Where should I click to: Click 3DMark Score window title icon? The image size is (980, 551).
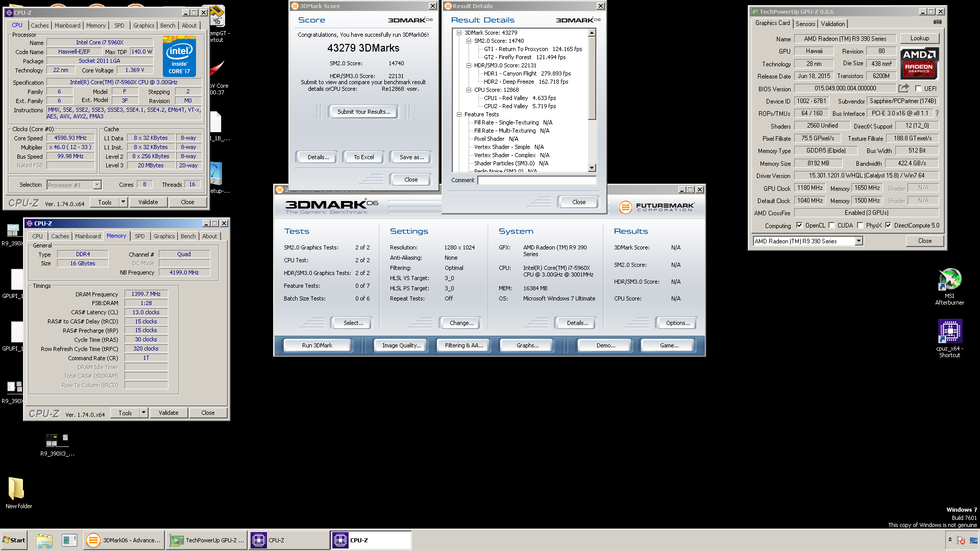pyautogui.click(x=294, y=6)
